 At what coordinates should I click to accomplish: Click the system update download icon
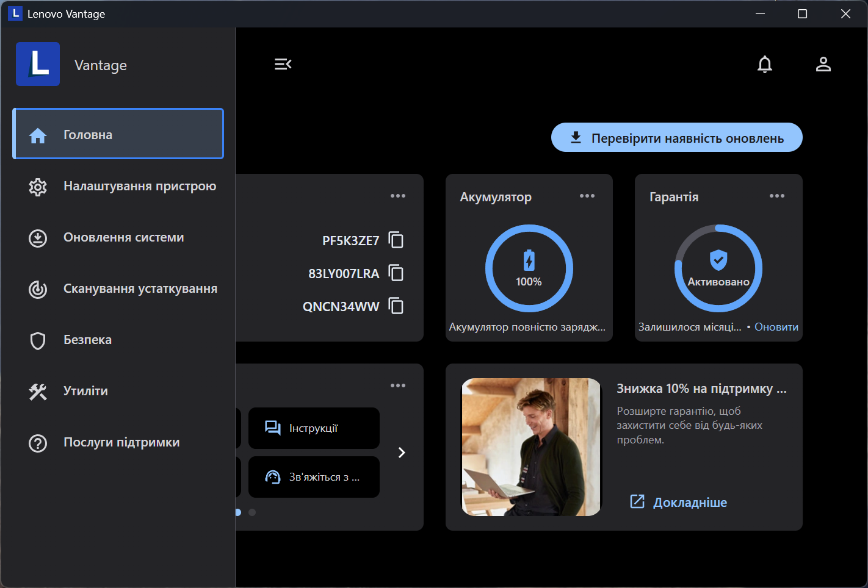pyautogui.click(x=38, y=238)
